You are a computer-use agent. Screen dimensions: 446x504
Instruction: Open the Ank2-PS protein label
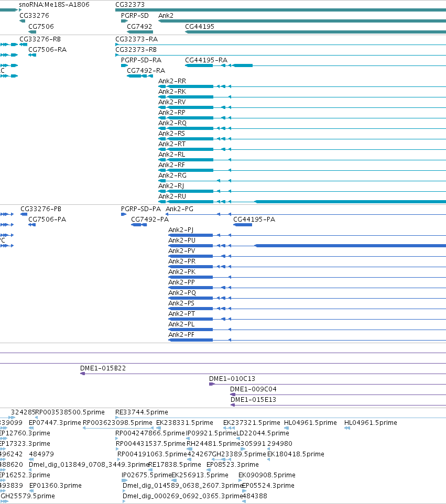coord(181,303)
